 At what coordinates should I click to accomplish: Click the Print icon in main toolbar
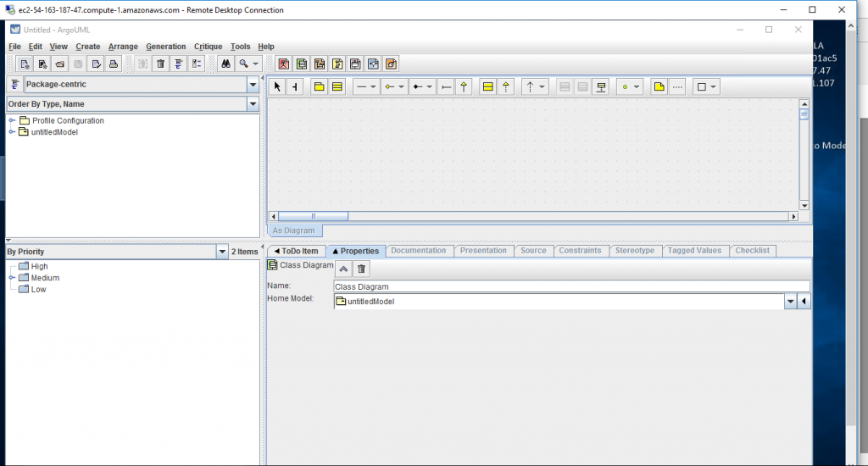pyautogui.click(x=112, y=64)
